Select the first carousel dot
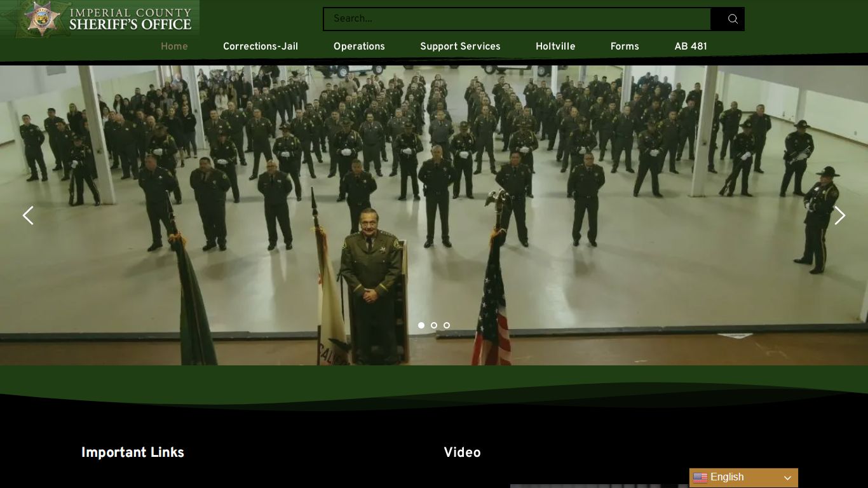The image size is (868, 488). coord(421,325)
